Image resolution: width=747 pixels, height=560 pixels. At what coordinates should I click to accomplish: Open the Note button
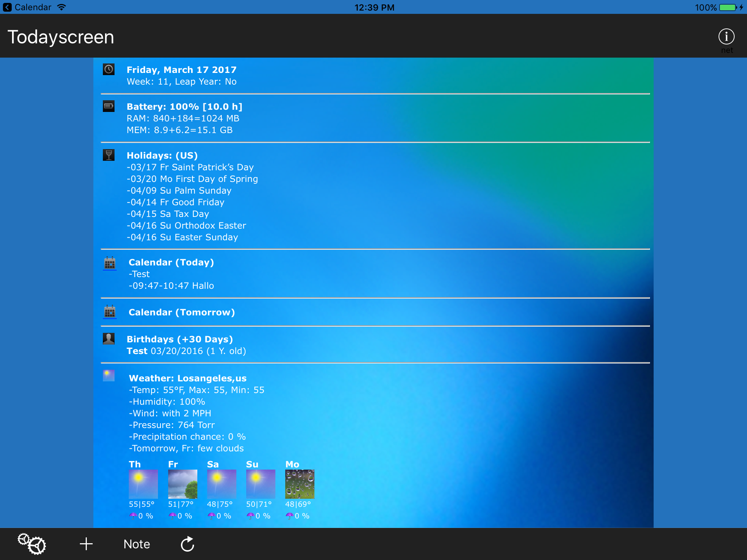137,544
